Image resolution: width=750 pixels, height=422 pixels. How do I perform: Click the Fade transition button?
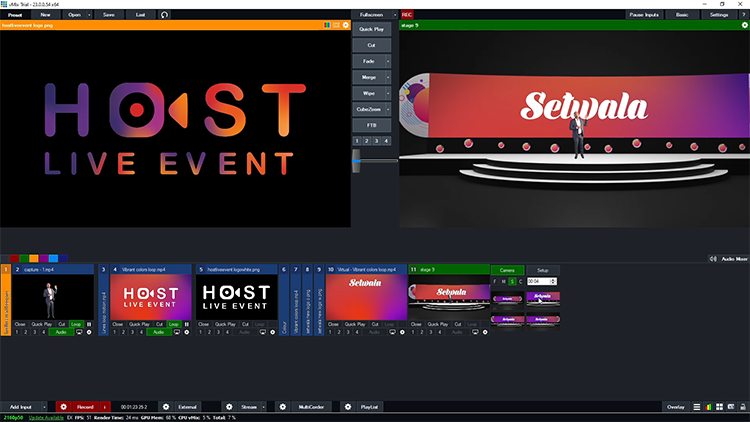pos(370,61)
